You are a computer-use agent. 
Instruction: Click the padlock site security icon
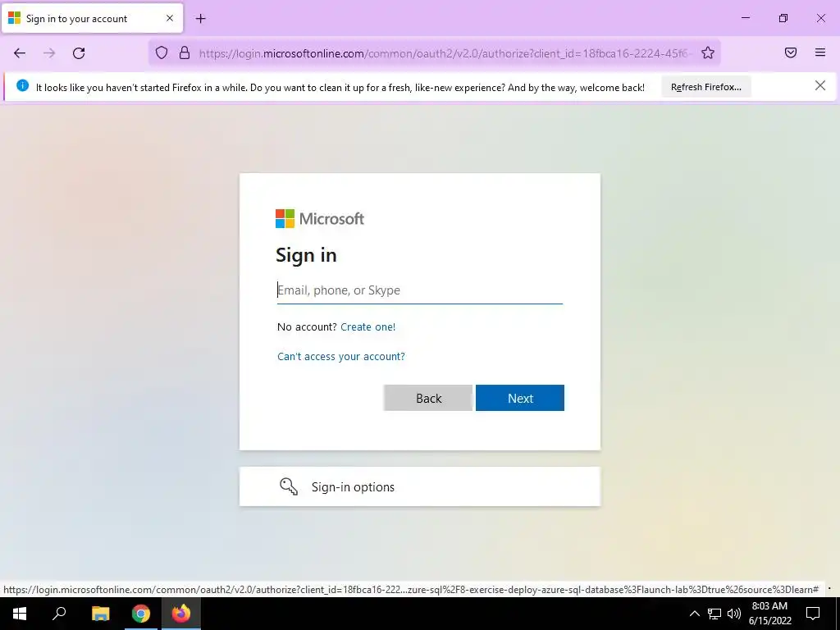coord(185,52)
